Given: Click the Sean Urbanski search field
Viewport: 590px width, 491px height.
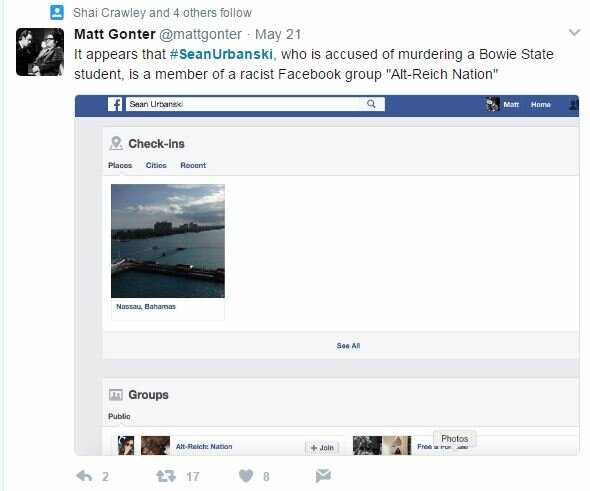Looking at the screenshot, I should pyautogui.click(x=243, y=104).
